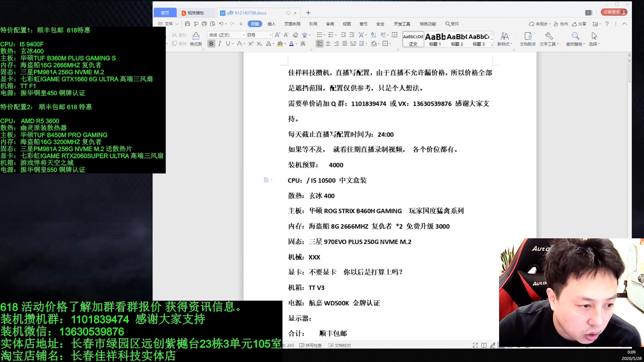Screen dimensions: 644x362
Task: Click the Save icon in quick toolbar
Action: (x=187, y=24)
